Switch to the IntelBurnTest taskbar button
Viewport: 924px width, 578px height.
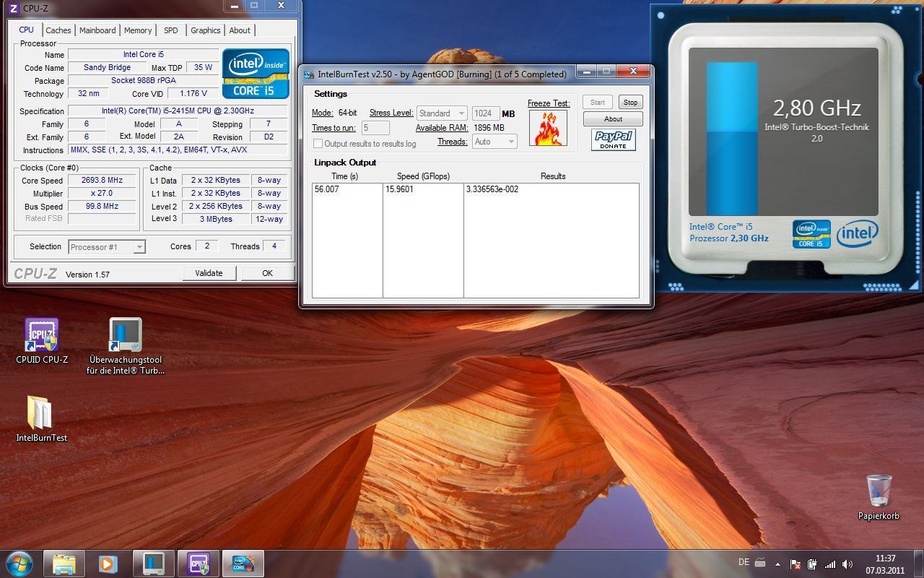click(243, 564)
